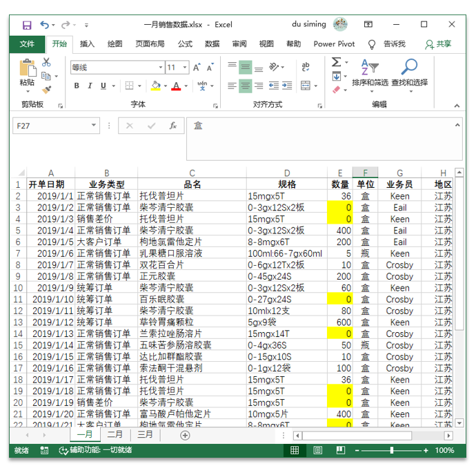Click the Wrap Text ab icon
Image resolution: width=476 pixels, height=475 pixels.
(x=306, y=67)
